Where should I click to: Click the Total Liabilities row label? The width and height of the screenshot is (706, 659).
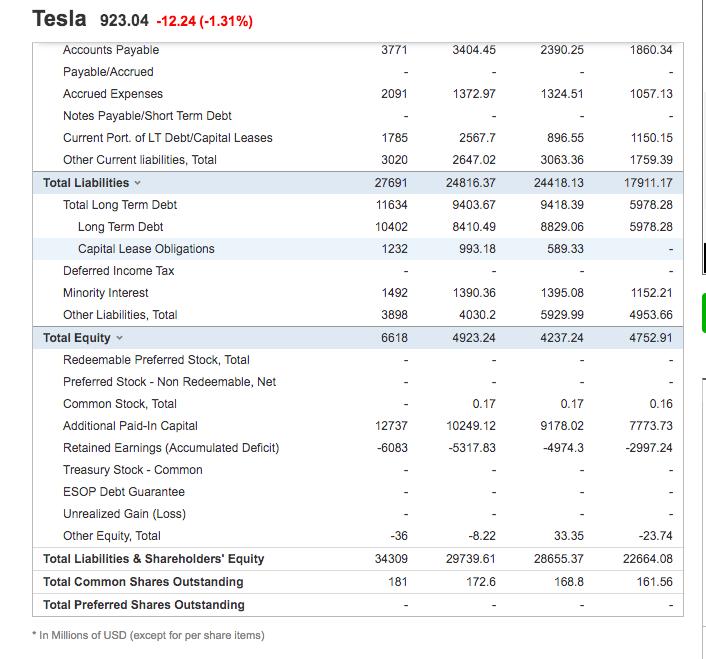click(x=86, y=183)
